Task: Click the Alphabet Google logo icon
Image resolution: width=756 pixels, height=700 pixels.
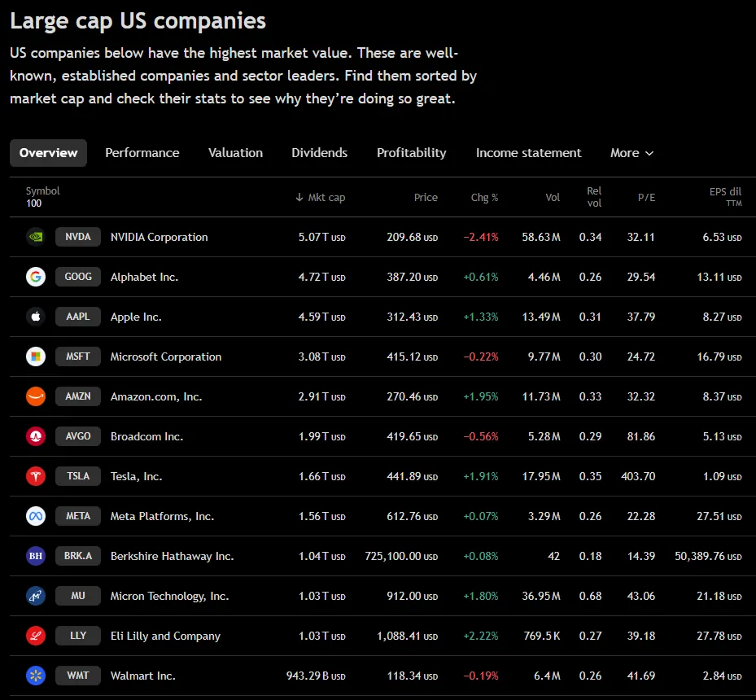Action: point(36,277)
